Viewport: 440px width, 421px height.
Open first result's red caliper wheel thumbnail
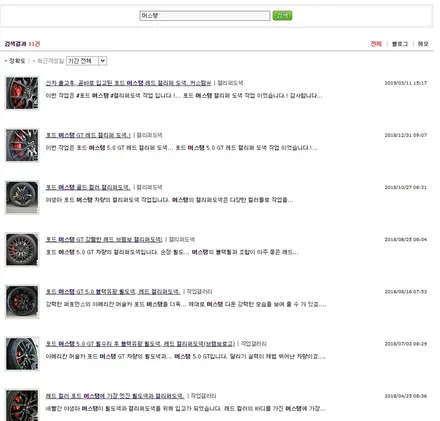pos(22,93)
